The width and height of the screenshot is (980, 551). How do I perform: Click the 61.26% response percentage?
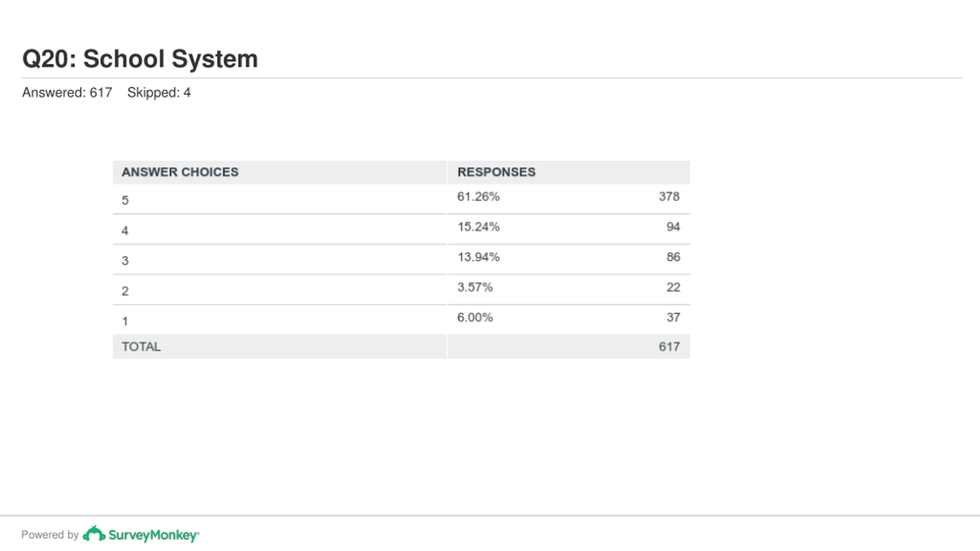pos(479,197)
